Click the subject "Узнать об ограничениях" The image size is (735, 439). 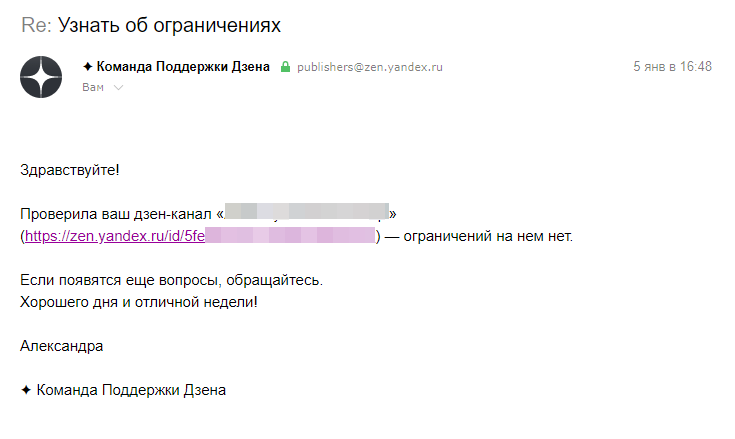[x=169, y=25]
